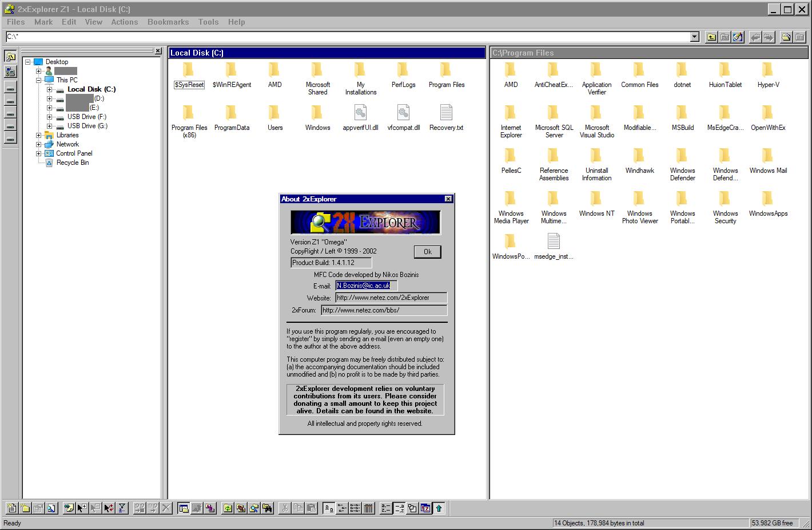812x530 pixels.
Task: Toggle the overlapping squares button in bottom toolbar
Action: point(412,508)
